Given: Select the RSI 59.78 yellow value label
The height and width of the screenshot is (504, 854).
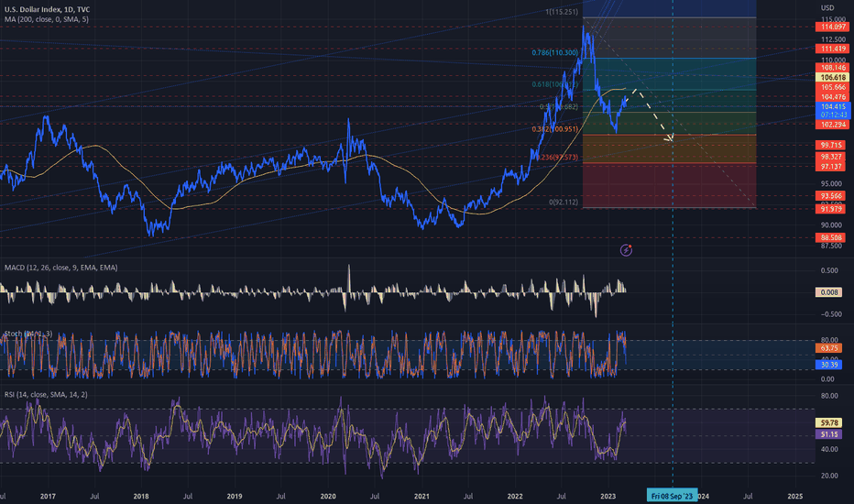Looking at the screenshot, I should 829,422.
